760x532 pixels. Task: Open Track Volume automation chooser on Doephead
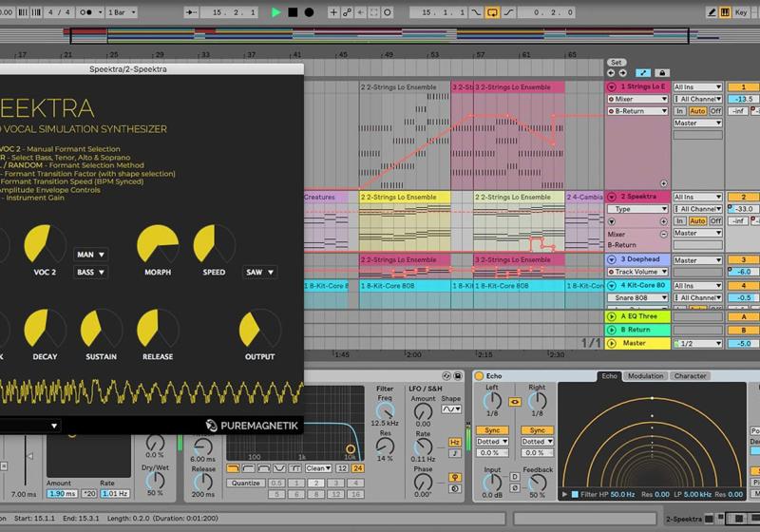[x=636, y=272]
